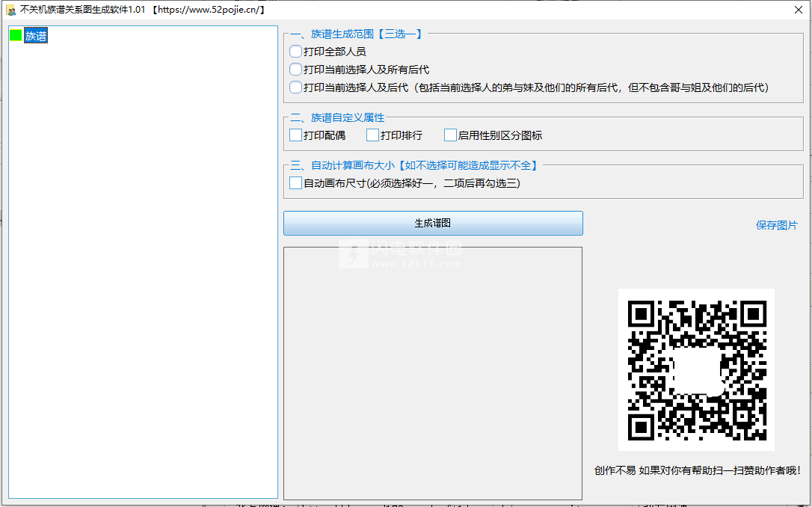Click the app icon in title bar
The height and width of the screenshot is (507, 812).
pos(11,10)
